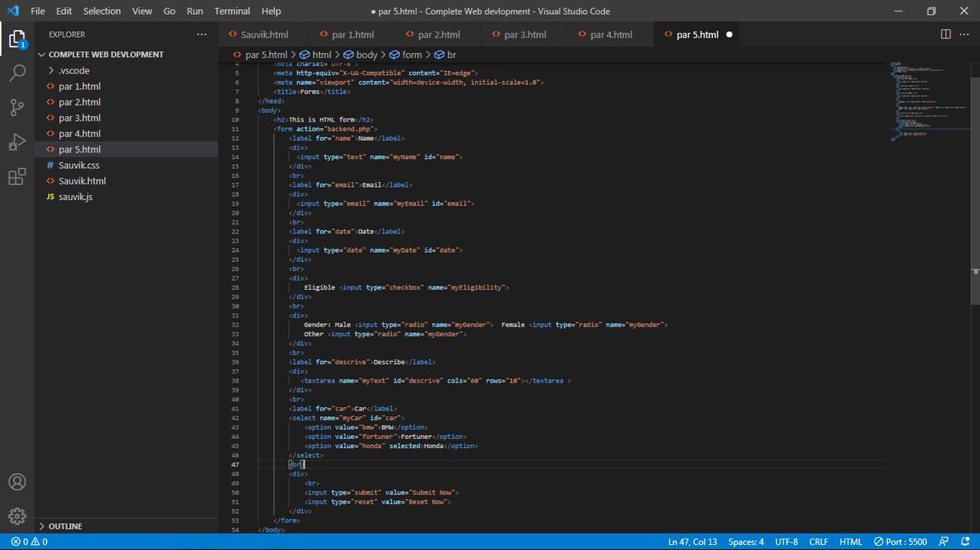Viewport: 980px width, 550px height.
Task: Click the split editor right icon
Action: pyautogui.click(x=946, y=34)
